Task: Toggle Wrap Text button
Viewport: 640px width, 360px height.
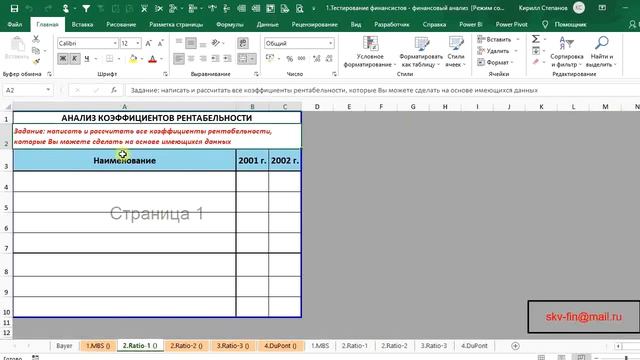Action: coord(243,43)
